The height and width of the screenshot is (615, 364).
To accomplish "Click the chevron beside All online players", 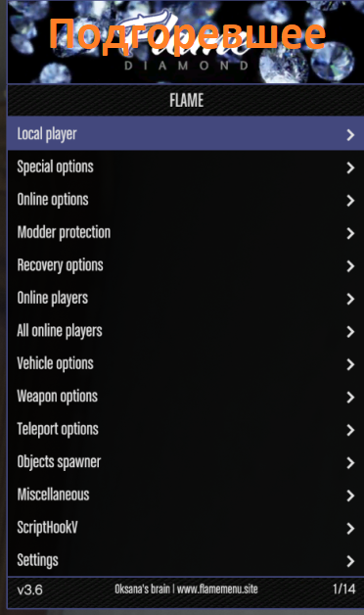I will coord(350,332).
